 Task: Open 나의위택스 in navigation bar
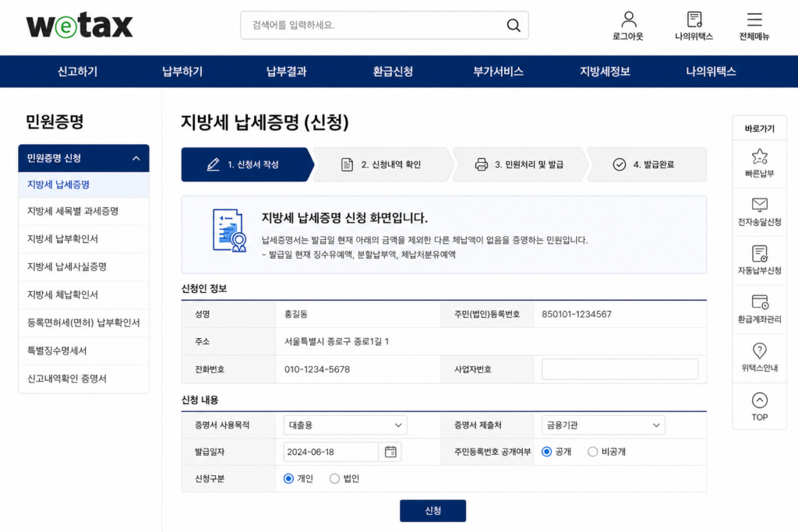coord(711,71)
